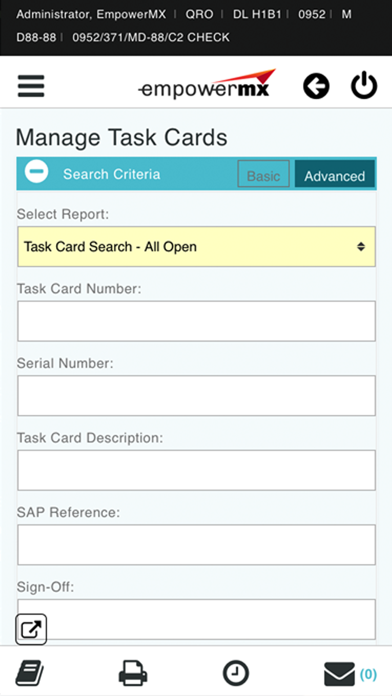The height and width of the screenshot is (696, 392).
Task: Select the Administrator, EmpowerMX user text
Action: pyautogui.click(x=91, y=15)
